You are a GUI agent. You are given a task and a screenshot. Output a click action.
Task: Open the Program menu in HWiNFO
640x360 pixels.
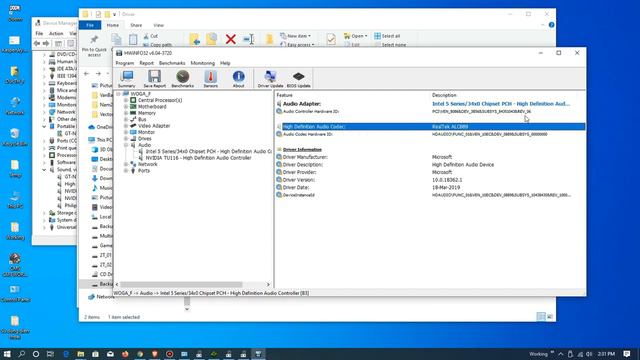click(124, 63)
